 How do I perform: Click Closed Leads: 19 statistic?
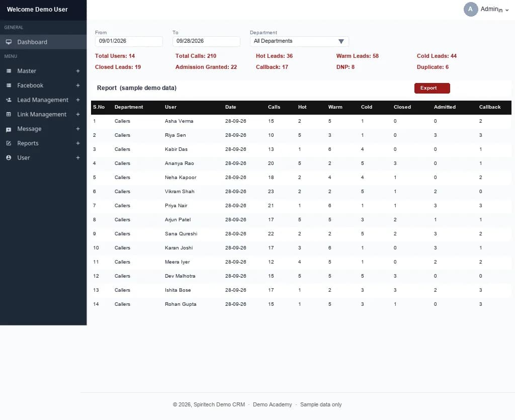[118, 67]
